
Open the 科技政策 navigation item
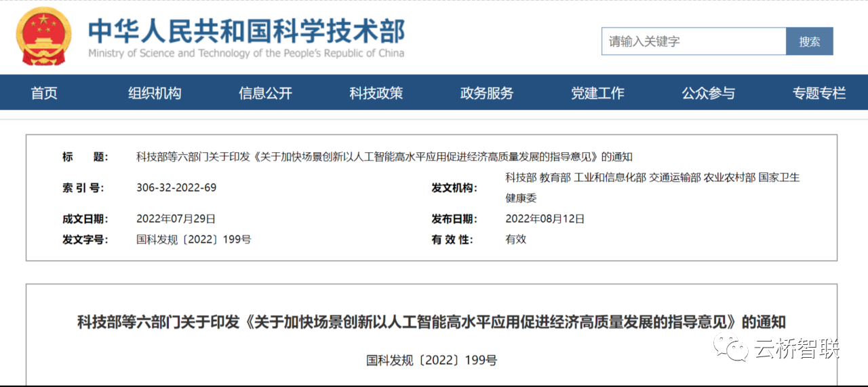(376, 93)
